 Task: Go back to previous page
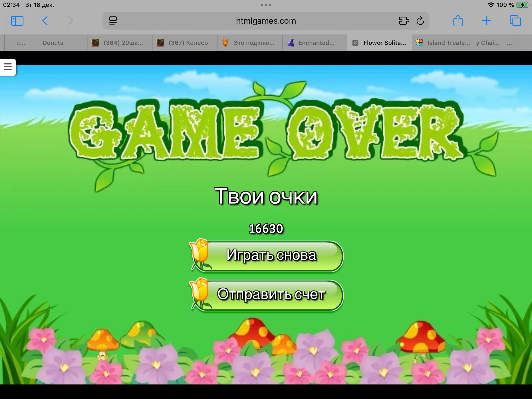(x=45, y=21)
